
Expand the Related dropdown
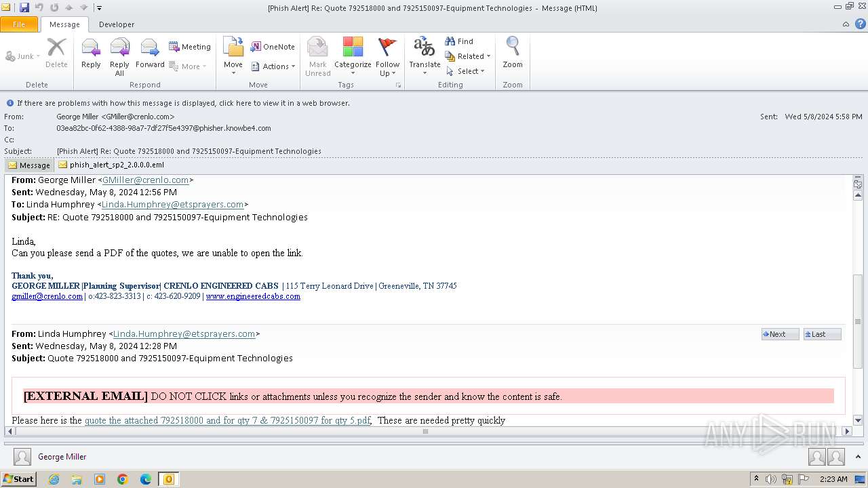(x=468, y=56)
